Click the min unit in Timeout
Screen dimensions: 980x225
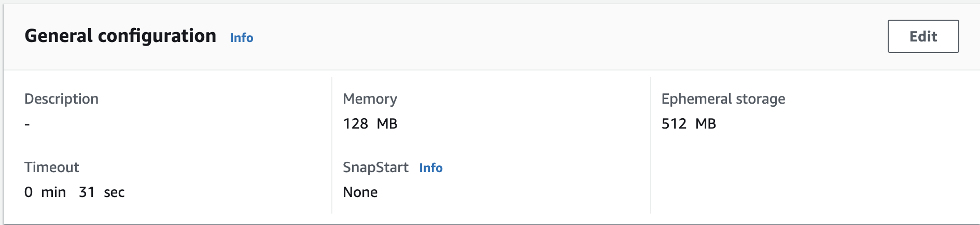[53, 192]
